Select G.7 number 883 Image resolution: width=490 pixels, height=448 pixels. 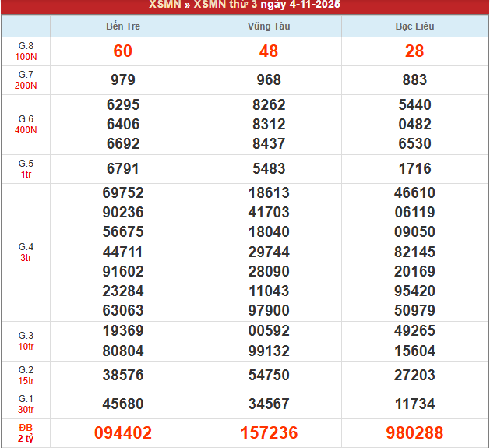(414, 79)
